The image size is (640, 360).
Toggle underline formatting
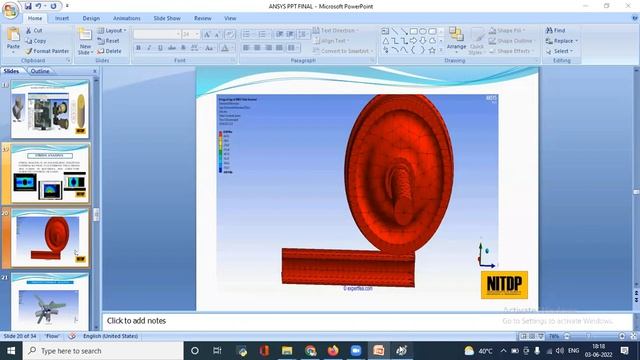point(160,48)
